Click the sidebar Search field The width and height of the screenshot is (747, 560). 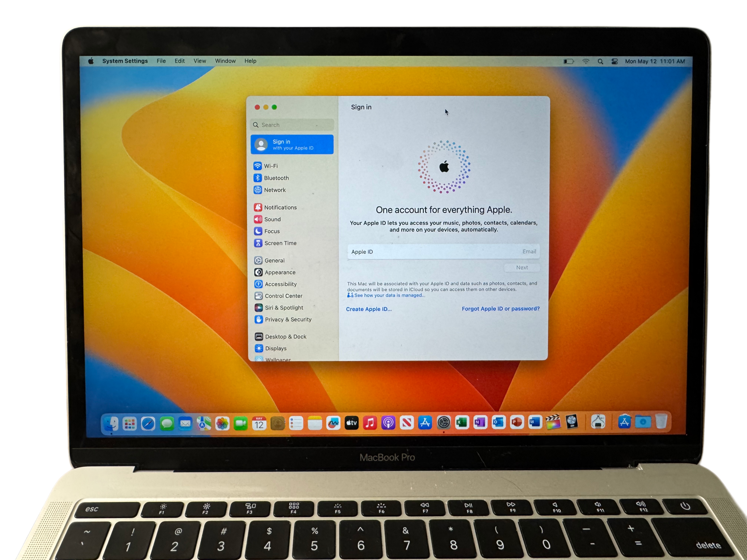pyautogui.click(x=292, y=125)
